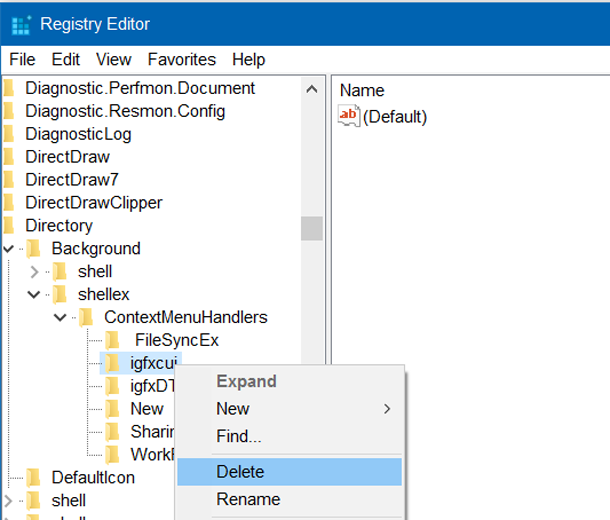
Task: Click the folder icon of ContextMenuHandlers
Action: (86, 318)
